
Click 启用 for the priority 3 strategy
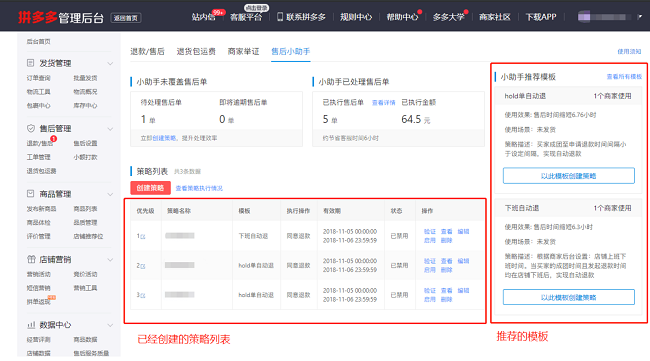(x=430, y=299)
